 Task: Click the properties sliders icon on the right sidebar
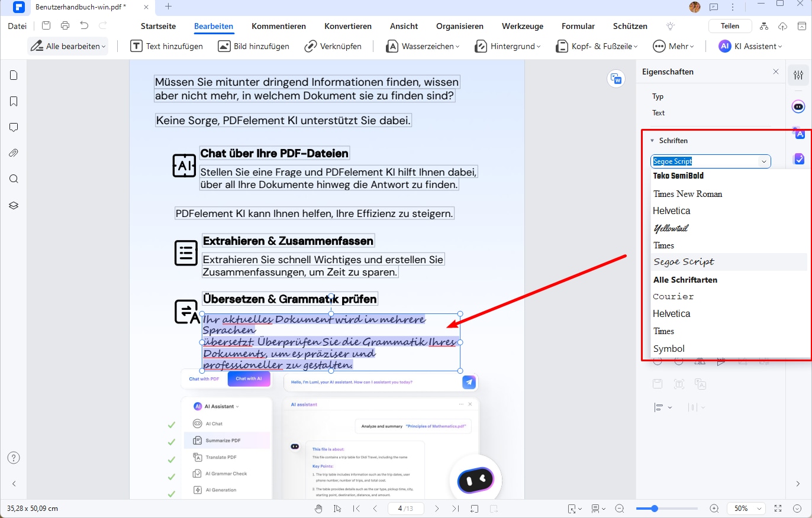tap(799, 75)
